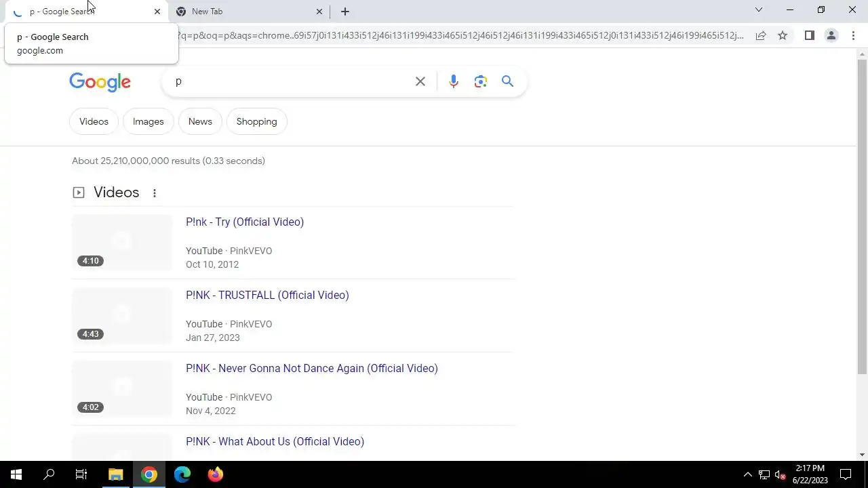Close the New Tab tab
Viewport: 868px width, 488px height.
tap(319, 12)
